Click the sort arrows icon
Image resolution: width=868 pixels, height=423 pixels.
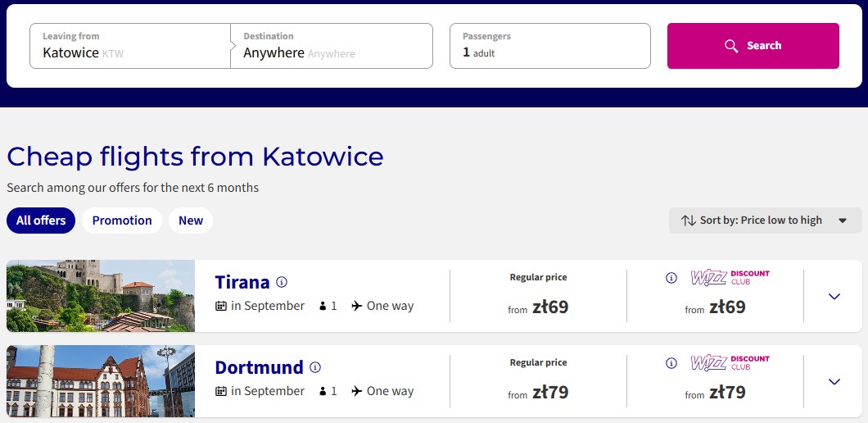tap(688, 221)
